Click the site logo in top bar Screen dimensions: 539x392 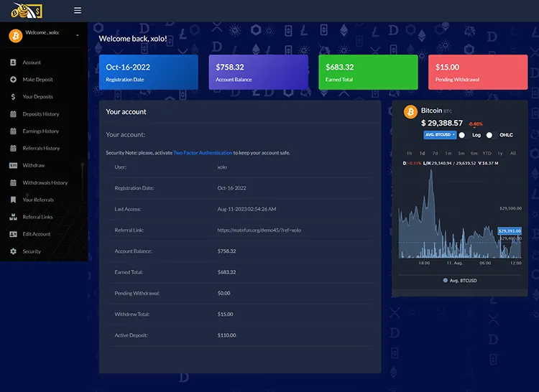pos(27,10)
